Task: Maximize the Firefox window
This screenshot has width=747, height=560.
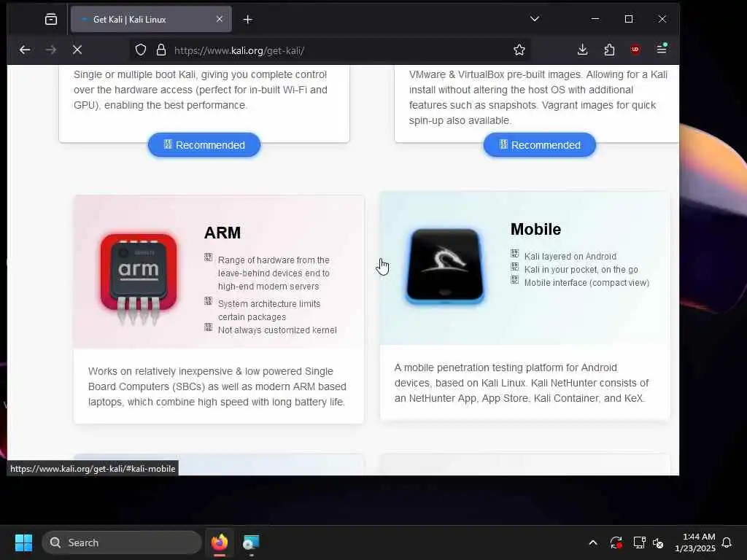Action: tap(629, 19)
